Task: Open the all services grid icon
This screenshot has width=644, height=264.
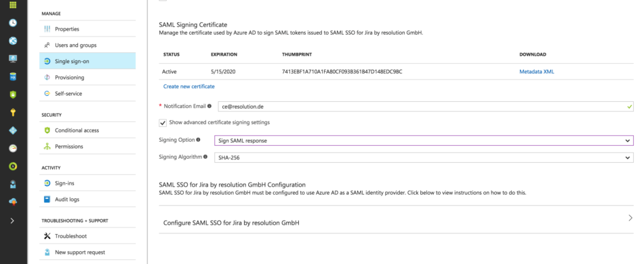Action: tap(13, 5)
